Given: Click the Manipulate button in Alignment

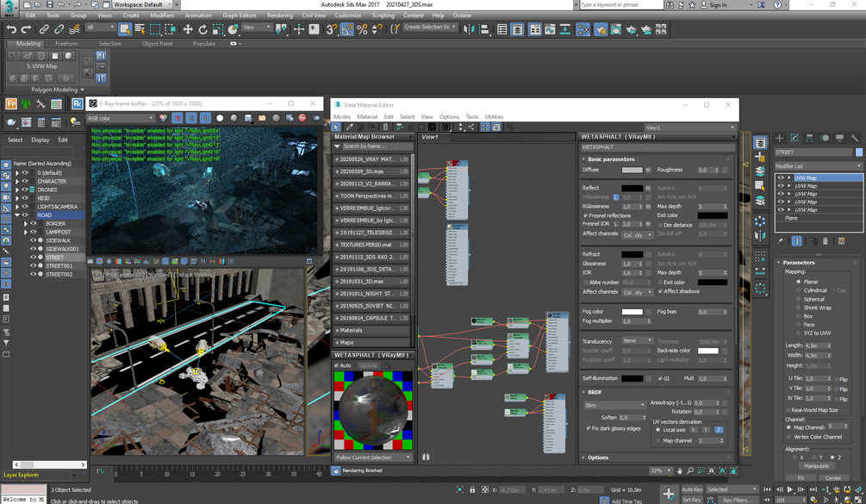Looking at the screenshot, I should point(815,466).
